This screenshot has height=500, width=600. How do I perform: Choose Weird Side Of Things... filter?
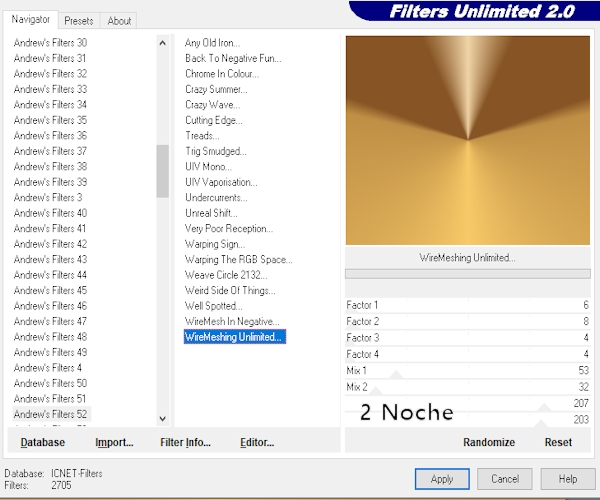tap(230, 290)
